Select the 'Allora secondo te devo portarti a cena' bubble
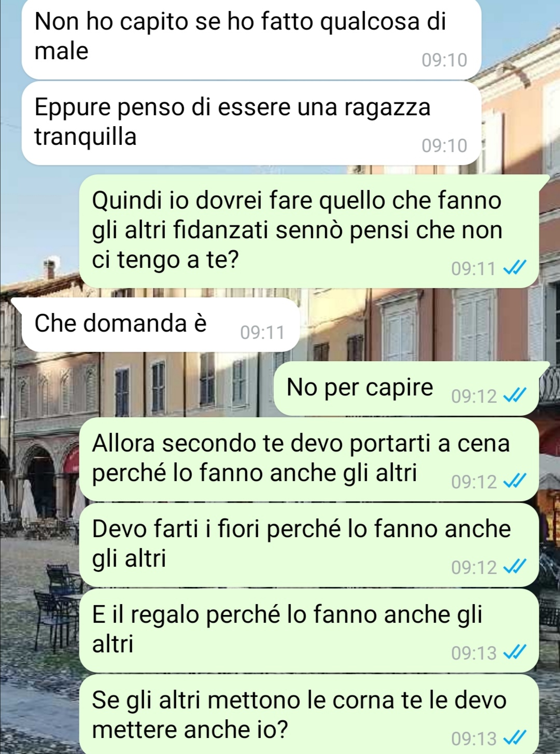 click(309, 459)
